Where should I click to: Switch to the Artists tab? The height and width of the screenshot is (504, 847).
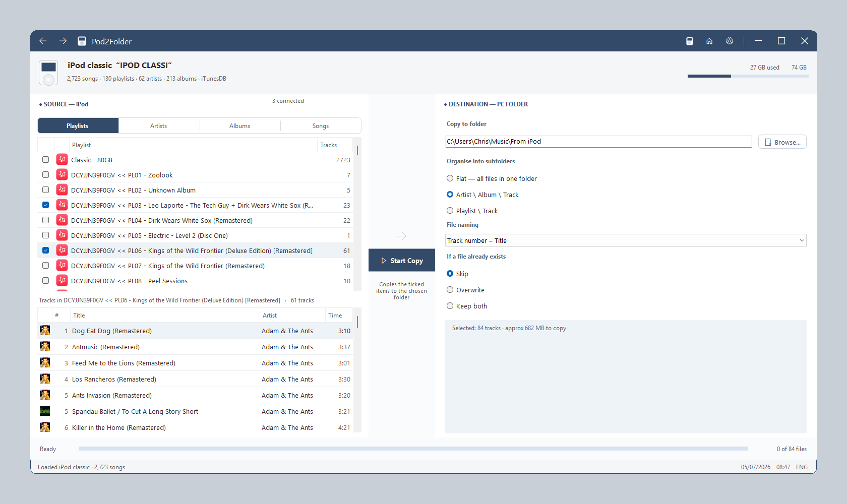[159, 125]
